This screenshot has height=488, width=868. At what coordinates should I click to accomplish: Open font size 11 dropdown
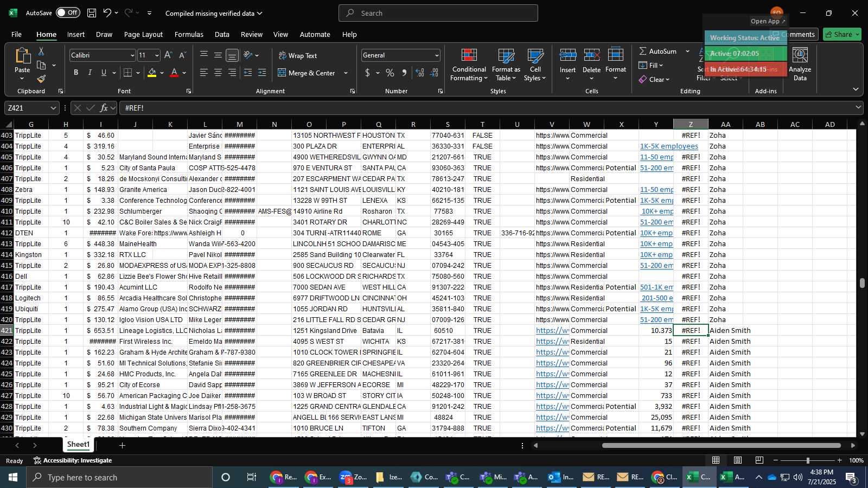157,55
